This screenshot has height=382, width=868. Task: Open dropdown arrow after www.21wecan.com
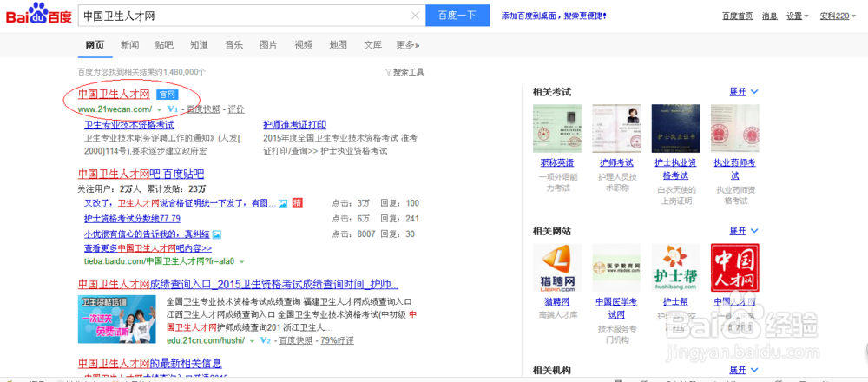tap(160, 109)
